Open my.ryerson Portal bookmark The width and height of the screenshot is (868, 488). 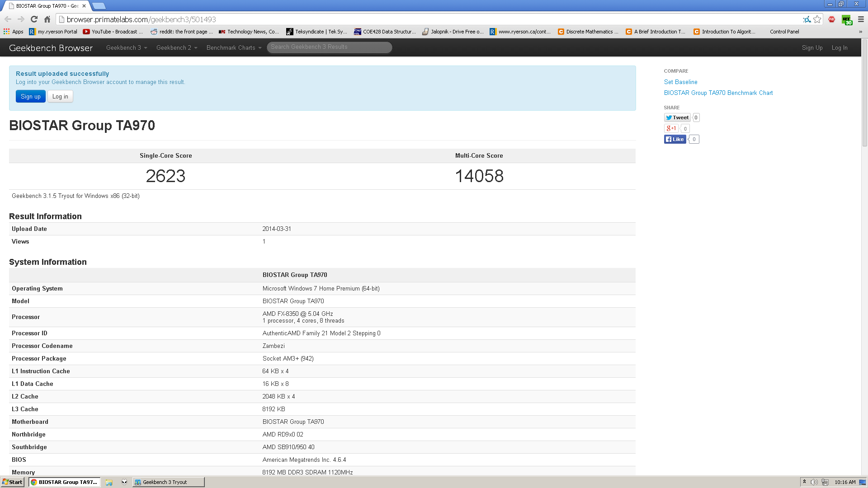pyautogui.click(x=53, y=32)
